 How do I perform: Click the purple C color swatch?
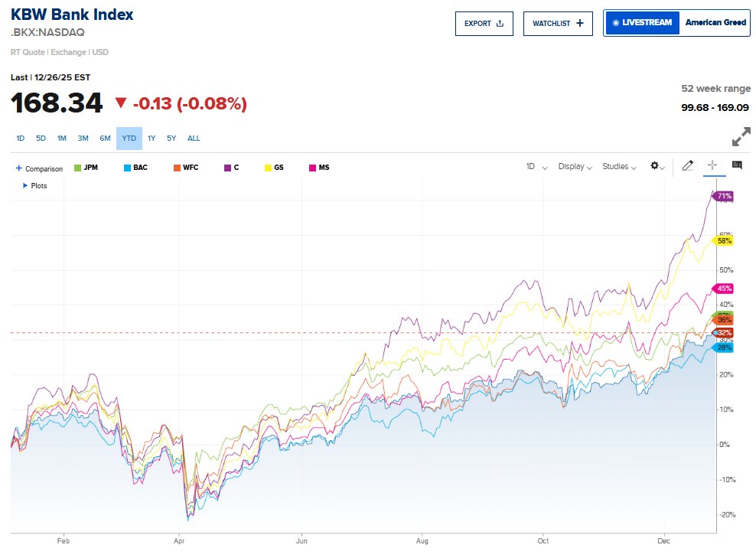pyautogui.click(x=227, y=168)
